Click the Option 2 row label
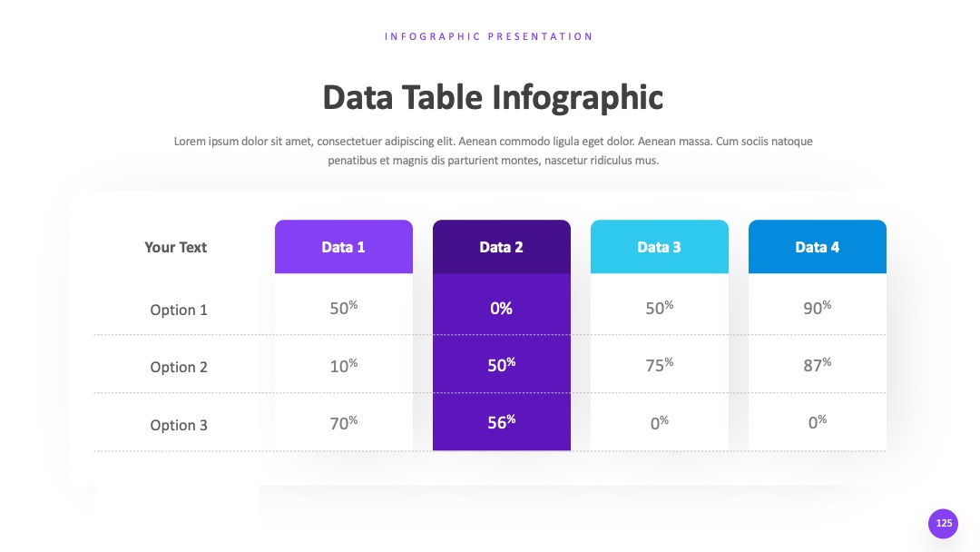The height and width of the screenshot is (552, 980). (179, 367)
